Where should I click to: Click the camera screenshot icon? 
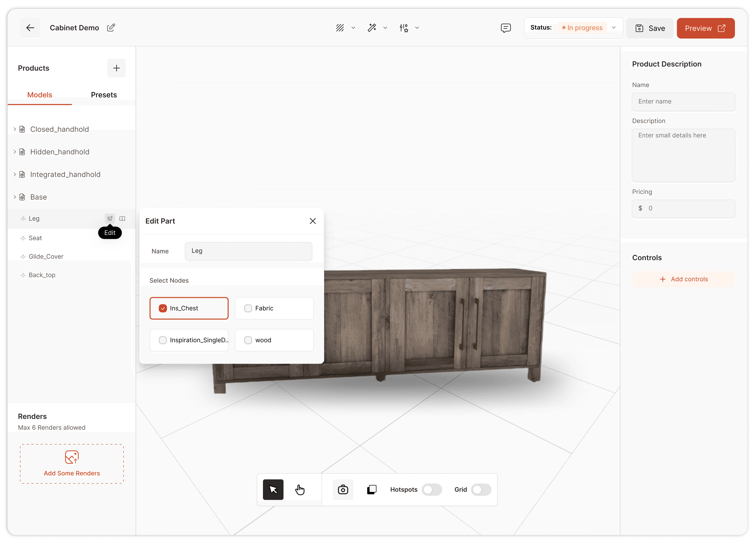coord(343,489)
